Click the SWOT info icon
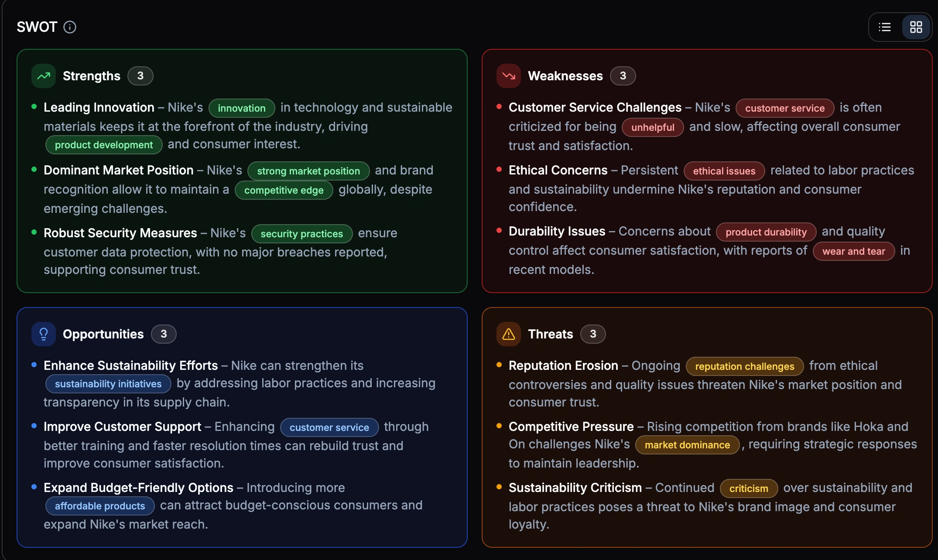Image resolution: width=938 pixels, height=560 pixels. pyautogui.click(x=70, y=27)
